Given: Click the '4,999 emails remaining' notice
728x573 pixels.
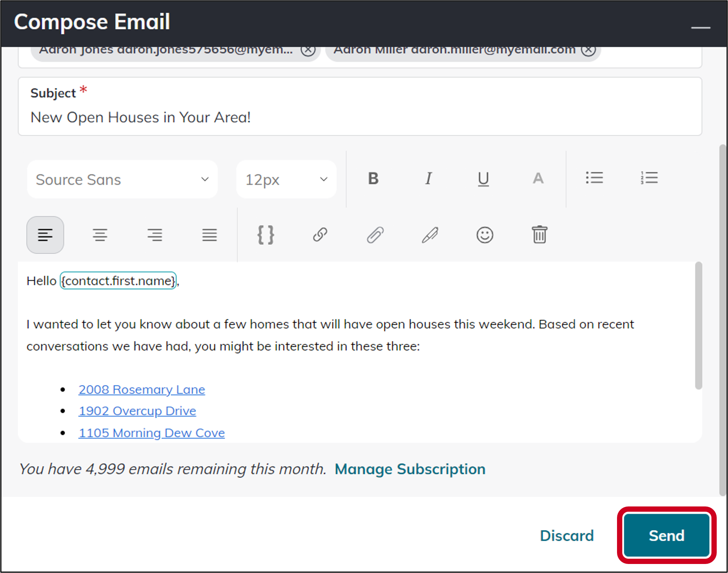Looking at the screenshot, I should coord(173,469).
